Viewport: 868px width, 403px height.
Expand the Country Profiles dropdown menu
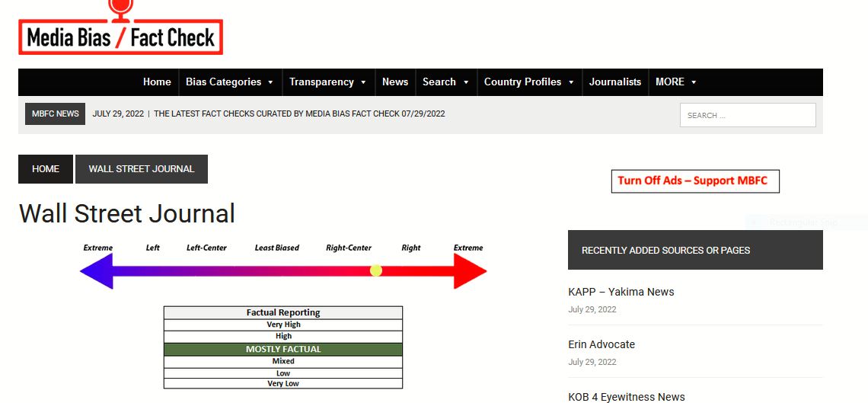tap(528, 82)
